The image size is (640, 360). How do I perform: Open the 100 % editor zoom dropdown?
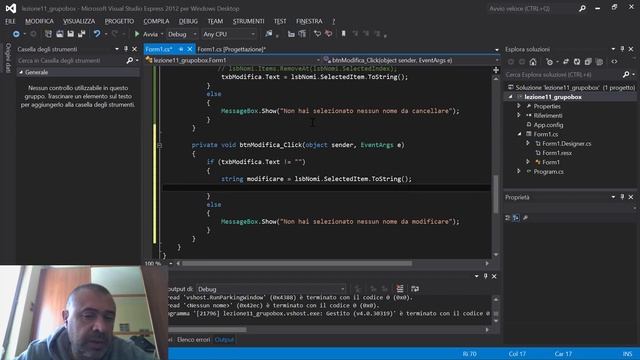pos(171,264)
